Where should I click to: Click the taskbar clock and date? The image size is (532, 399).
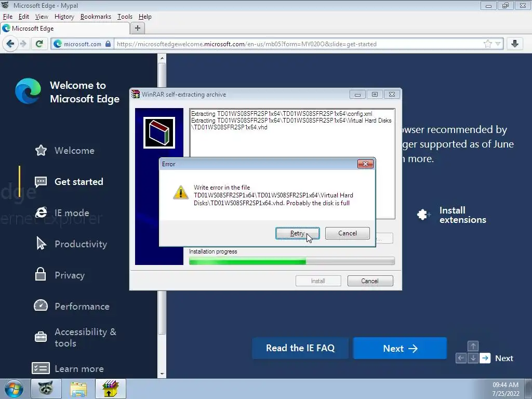(x=506, y=389)
